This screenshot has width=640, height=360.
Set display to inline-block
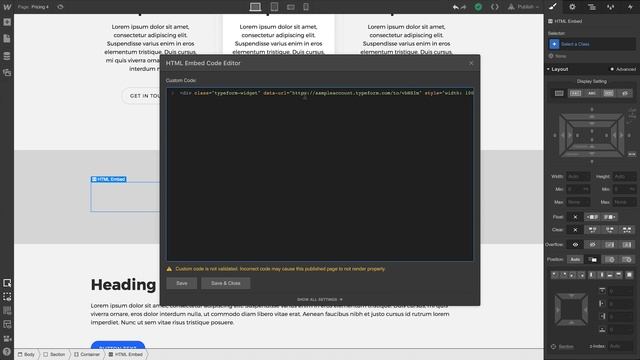click(x=576, y=93)
